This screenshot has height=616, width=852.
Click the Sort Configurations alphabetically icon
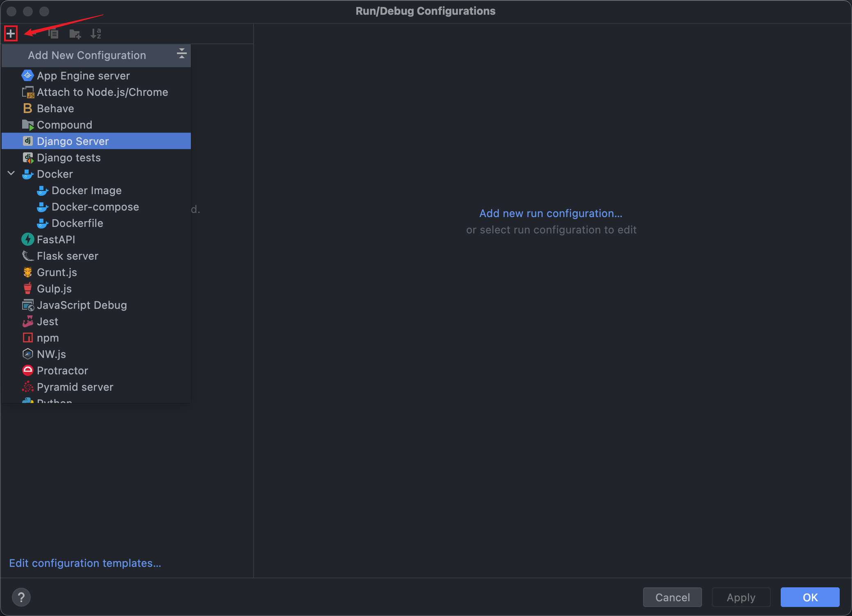point(96,34)
